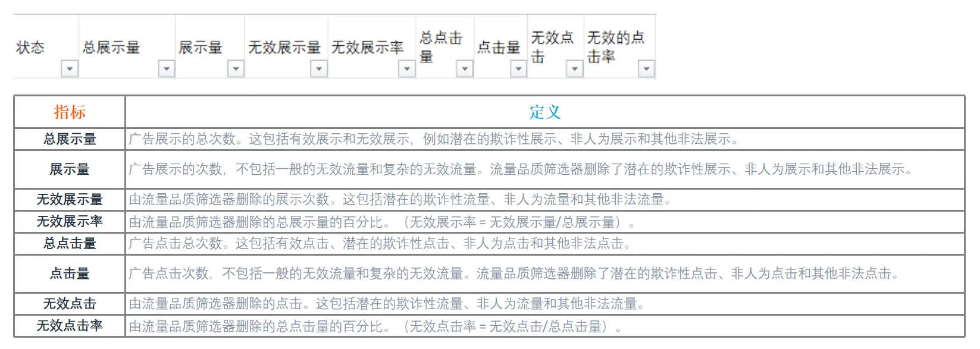Open the 无效的点击率 column filter dropdown
Viewport: 980px width, 349px height.
(x=646, y=69)
